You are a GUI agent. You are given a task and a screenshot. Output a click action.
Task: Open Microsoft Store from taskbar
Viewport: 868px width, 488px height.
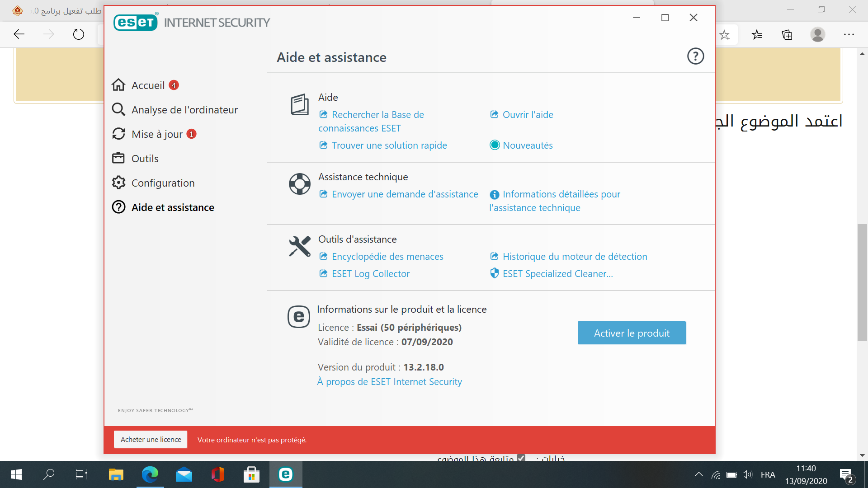(x=251, y=474)
